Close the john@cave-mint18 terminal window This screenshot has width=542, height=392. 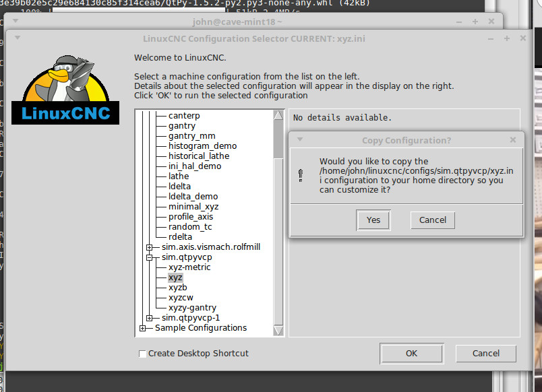click(x=491, y=22)
